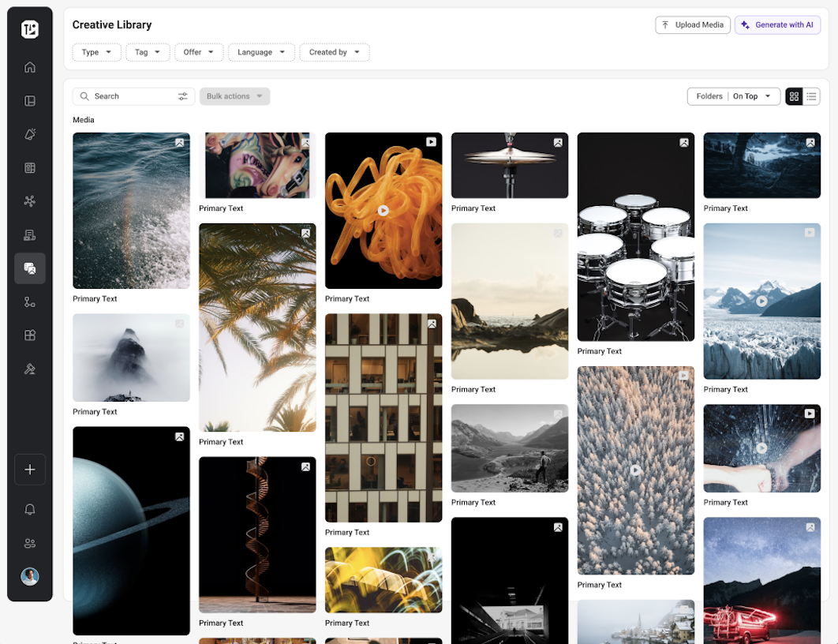
Task: Open the Bulk actions menu
Action: [234, 96]
